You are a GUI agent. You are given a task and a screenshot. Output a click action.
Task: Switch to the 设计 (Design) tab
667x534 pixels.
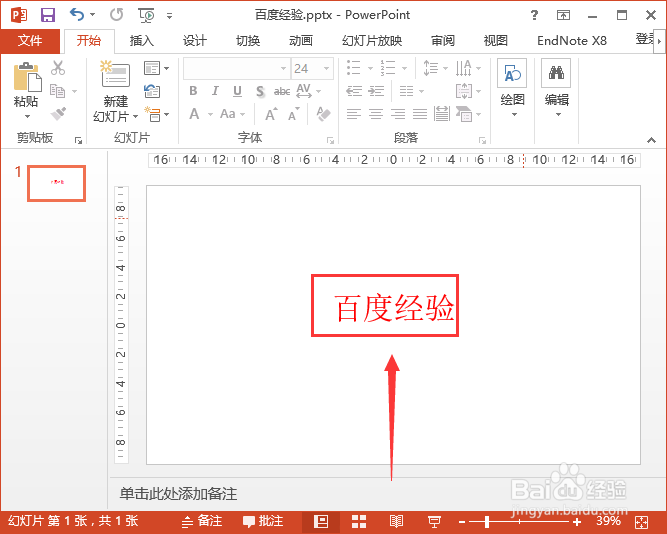click(x=194, y=41)
